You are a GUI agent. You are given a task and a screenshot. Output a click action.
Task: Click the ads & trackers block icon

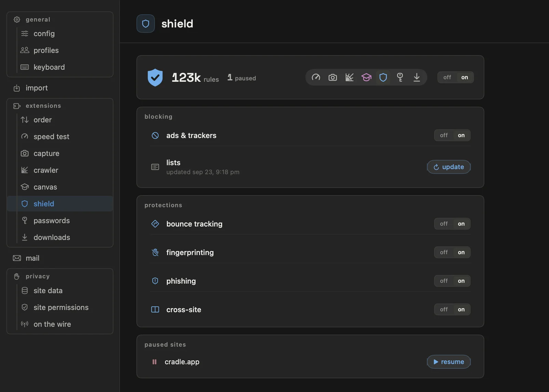[x=155, y=135]
